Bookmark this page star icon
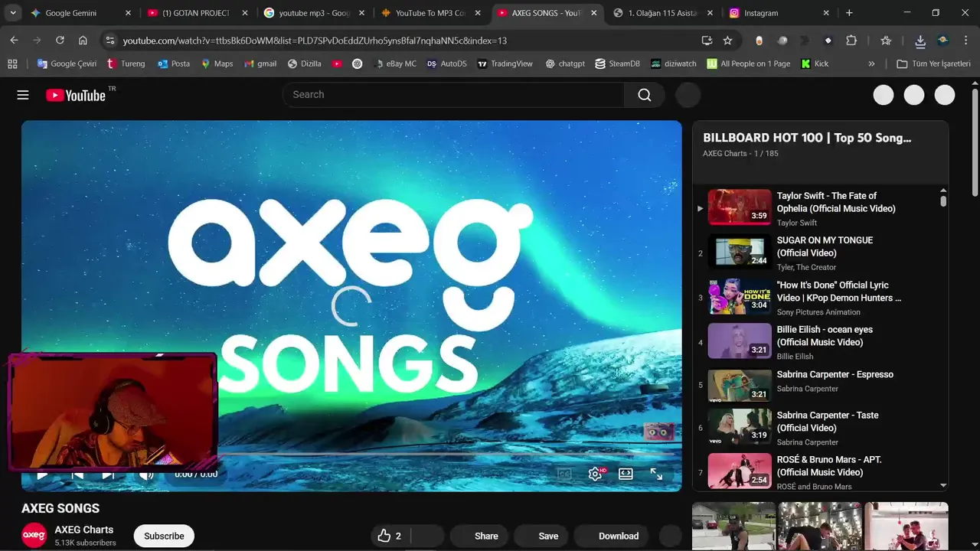Screen dimensions: 980x551 727,41
